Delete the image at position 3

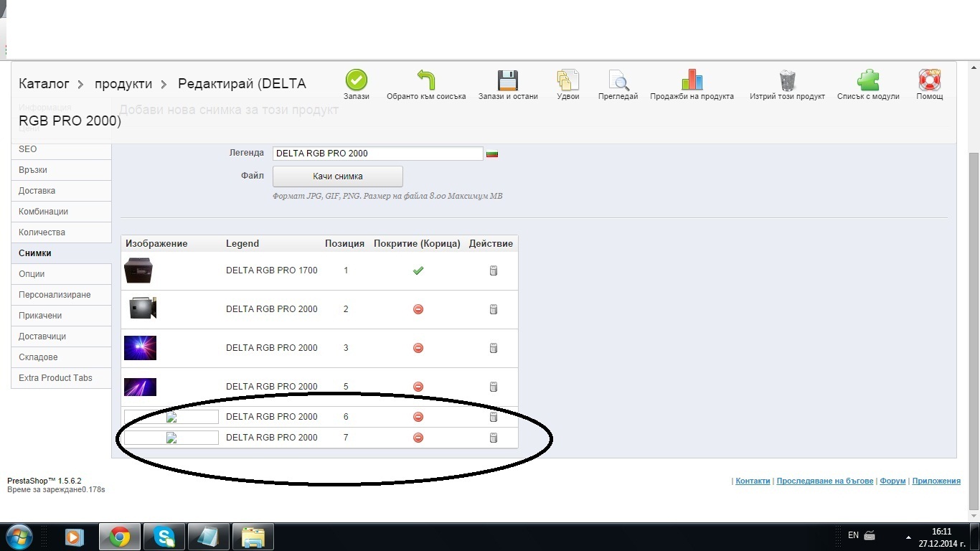tap(494, 348)
